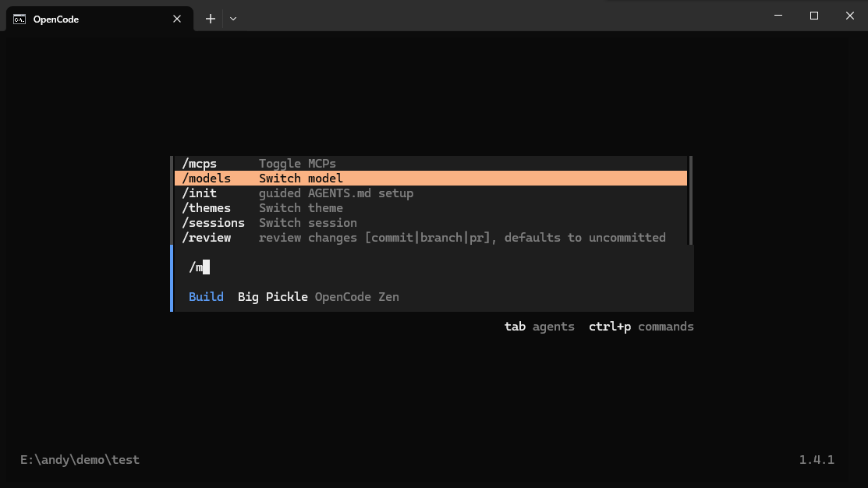Screen dimensions: 868x488
Task: Click the tab agents shortcut hint
Action: click(x=539, y=327)
